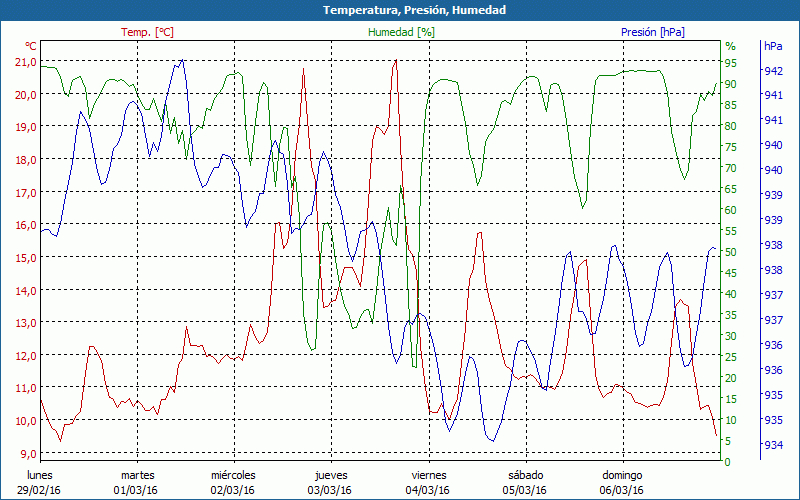Click the 'lunes' day label
This screenshot has height=500, width=800.
click(x=40, y=475)
